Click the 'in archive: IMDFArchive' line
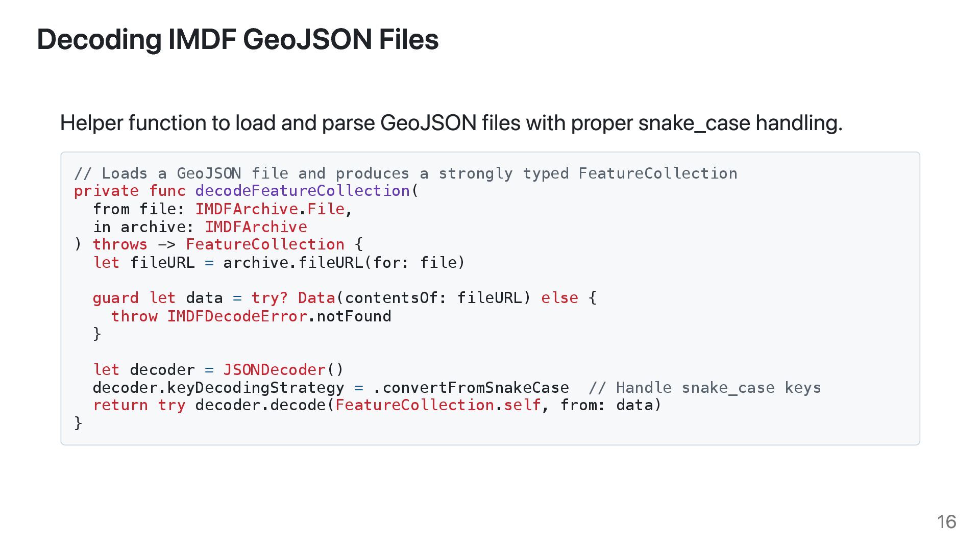The image size is (980, 551). click(200, 227)
